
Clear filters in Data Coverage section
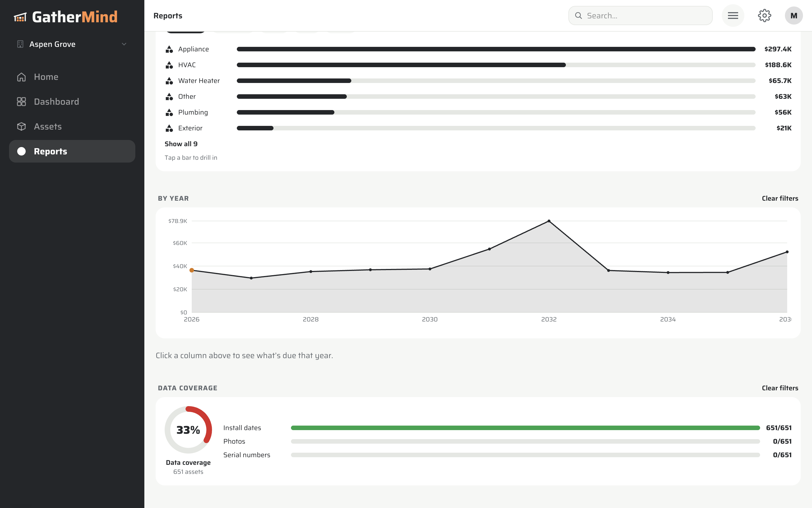(780, 388)
